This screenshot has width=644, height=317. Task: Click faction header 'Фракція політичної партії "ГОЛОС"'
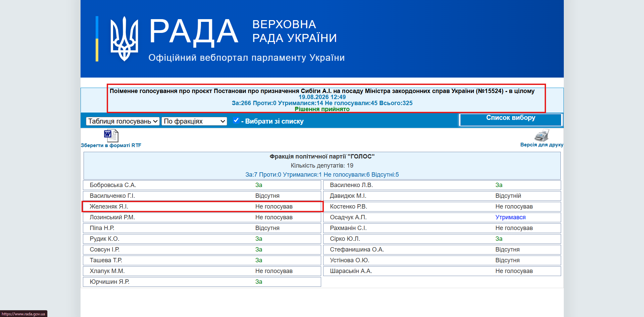point(322,156)
